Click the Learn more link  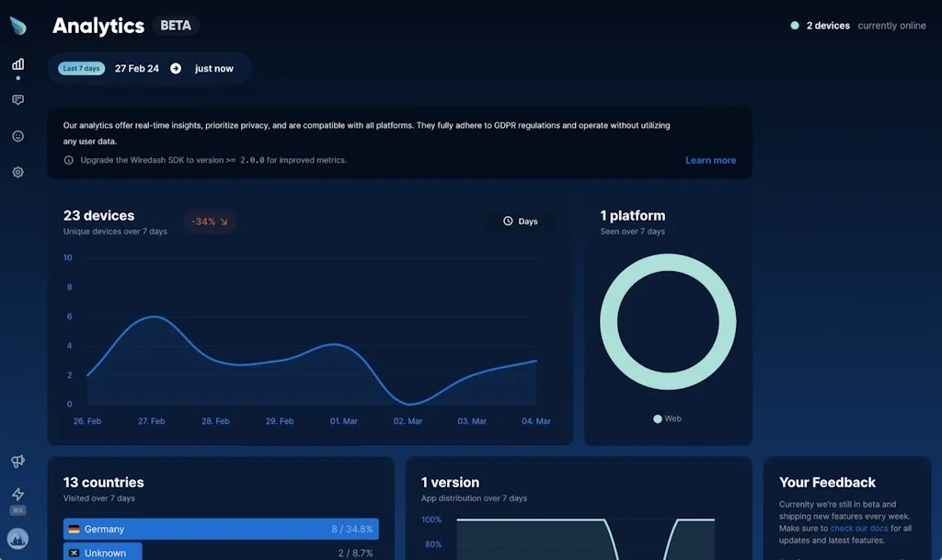[x=710, y=160]
